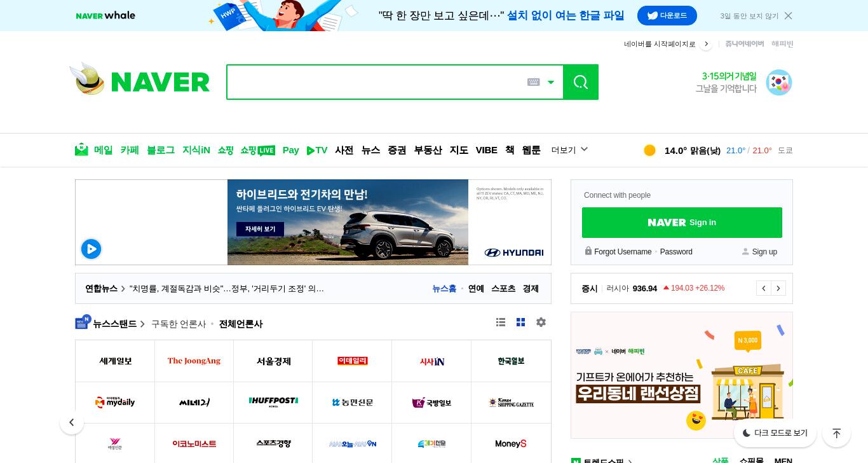Click the scroll-to-top arrow button
The width and height of the screenshot is (868, 463).
click(836, 433)
